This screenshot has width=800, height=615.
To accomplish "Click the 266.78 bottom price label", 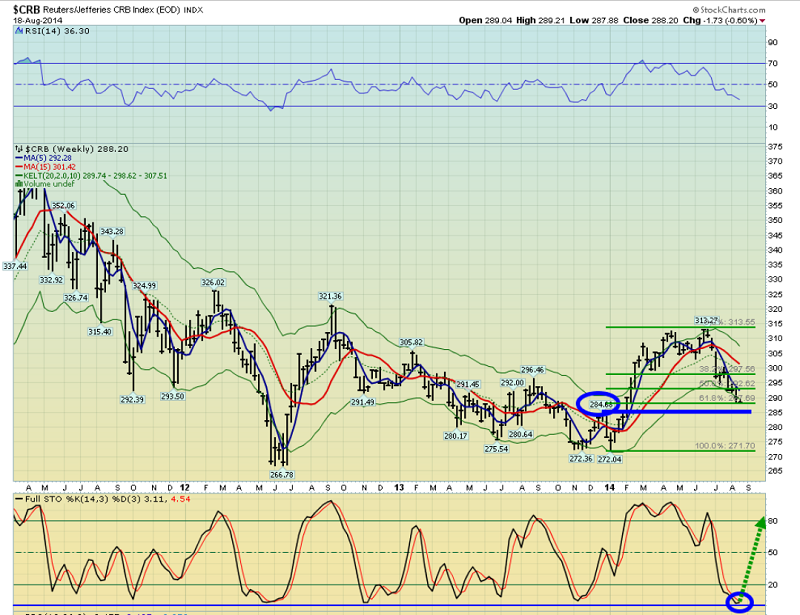I will coord(282,475).
